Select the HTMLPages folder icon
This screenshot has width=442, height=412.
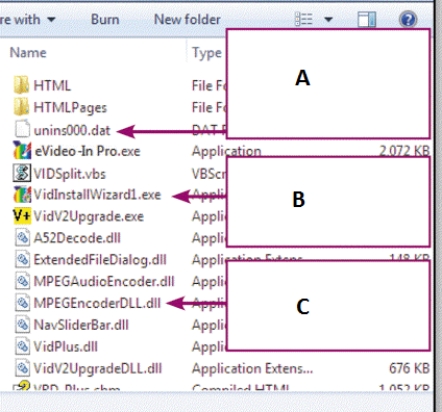(21, 107)
